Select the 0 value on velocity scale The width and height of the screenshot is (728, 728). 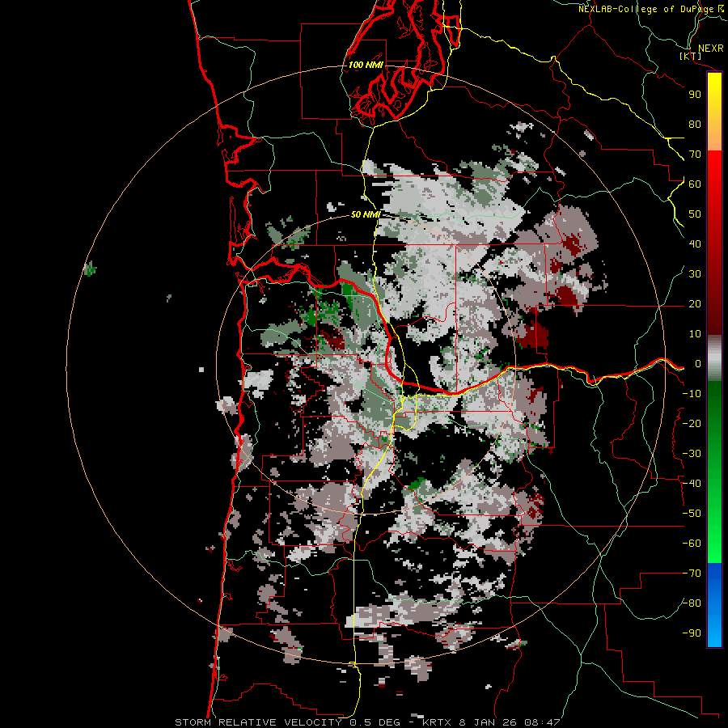click(697, 364)
